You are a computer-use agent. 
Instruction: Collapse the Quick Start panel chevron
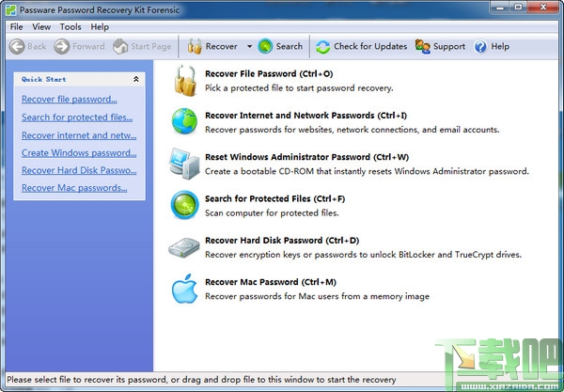(136, 79)
